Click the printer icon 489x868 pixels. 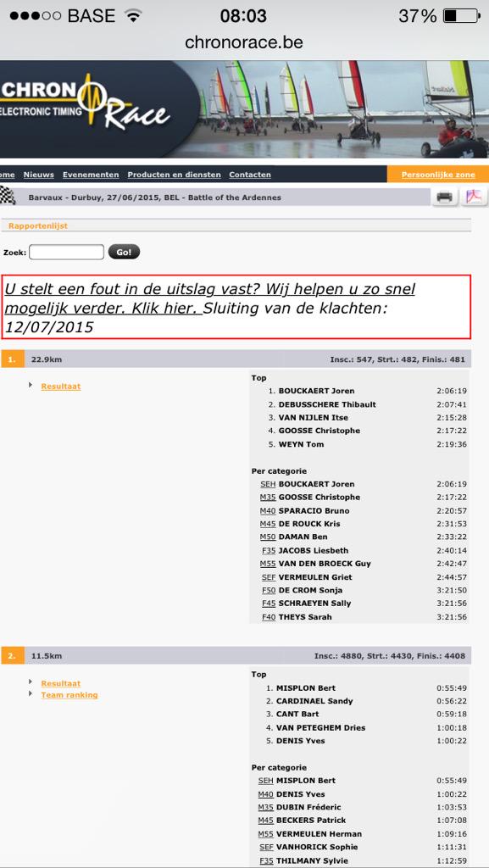click(x=445, y=197)
